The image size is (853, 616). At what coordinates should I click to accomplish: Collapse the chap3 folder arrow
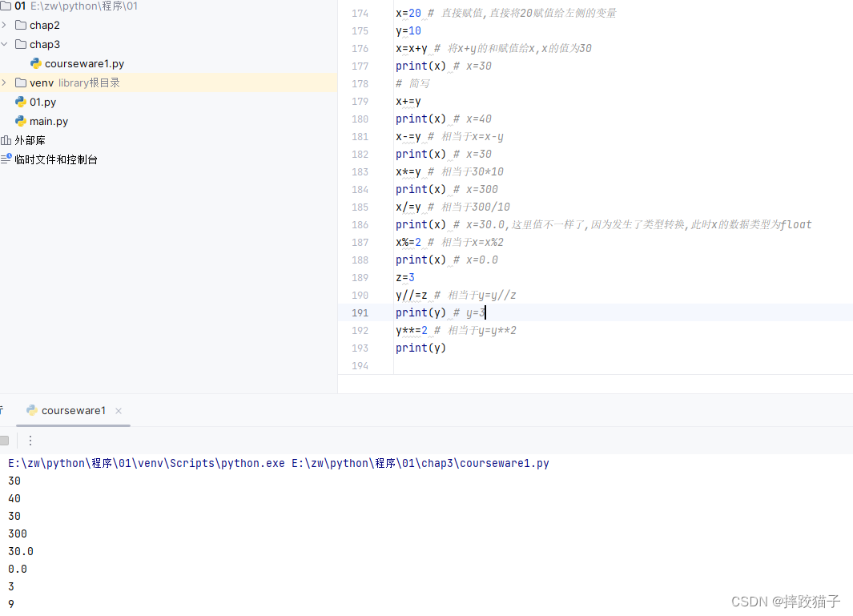[4, 44]
